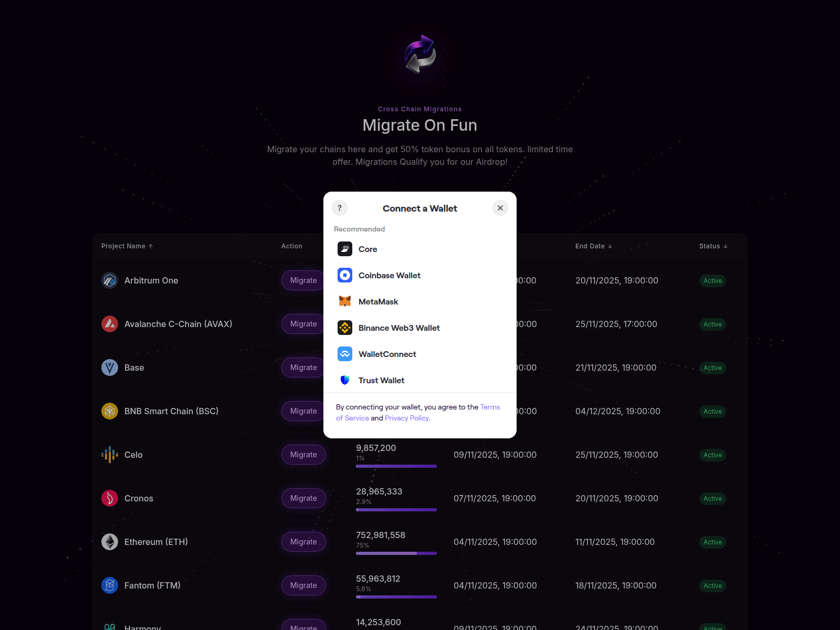The image size is (840, 630).
Task: Click the Coinbase Wallet icon
Action: [x=345, y=275]
